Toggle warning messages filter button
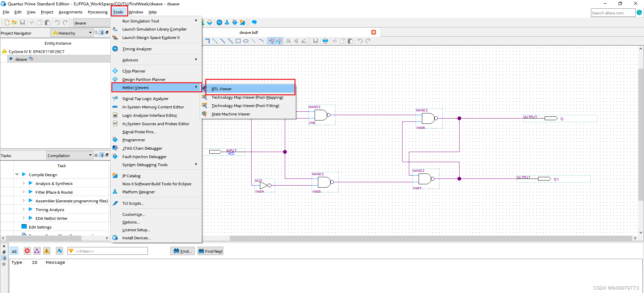Viewport: 644px width, 293px height. 47,251
